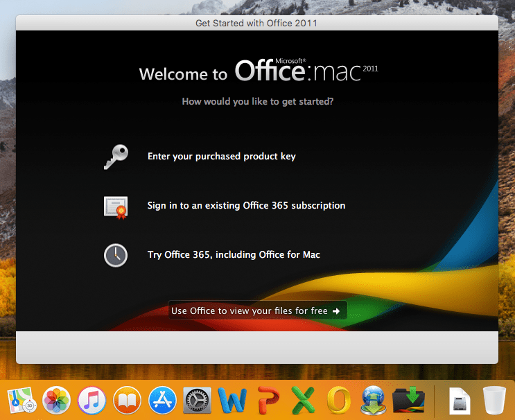
Task: Click the certificate icon for Office 365 sign-in
Action: coord(116,207)
